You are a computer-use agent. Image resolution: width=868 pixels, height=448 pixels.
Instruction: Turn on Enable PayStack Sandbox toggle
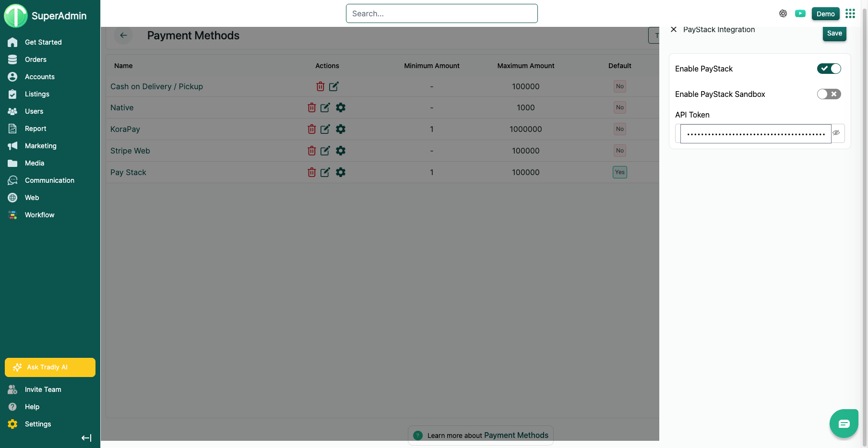tap(829, 94)
